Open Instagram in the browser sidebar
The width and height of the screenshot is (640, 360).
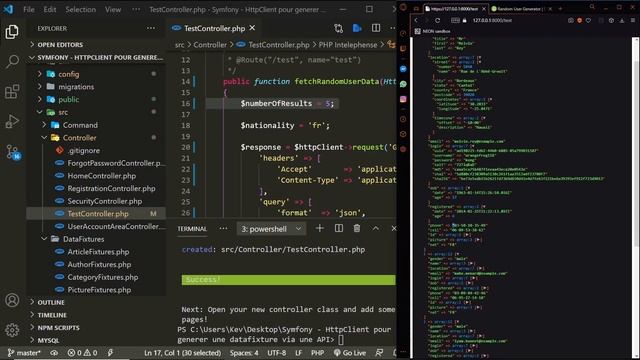[x=403, y=99]
